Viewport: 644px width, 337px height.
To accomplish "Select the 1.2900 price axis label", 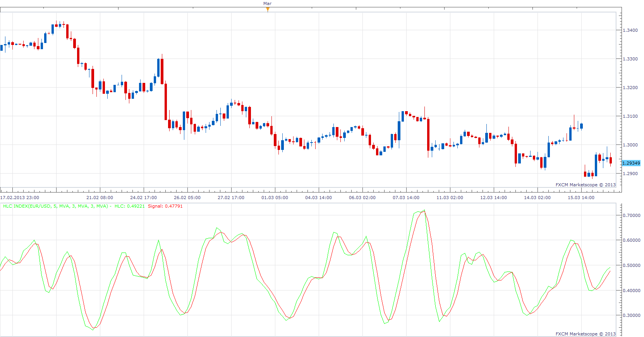I will tap(630, 174).
